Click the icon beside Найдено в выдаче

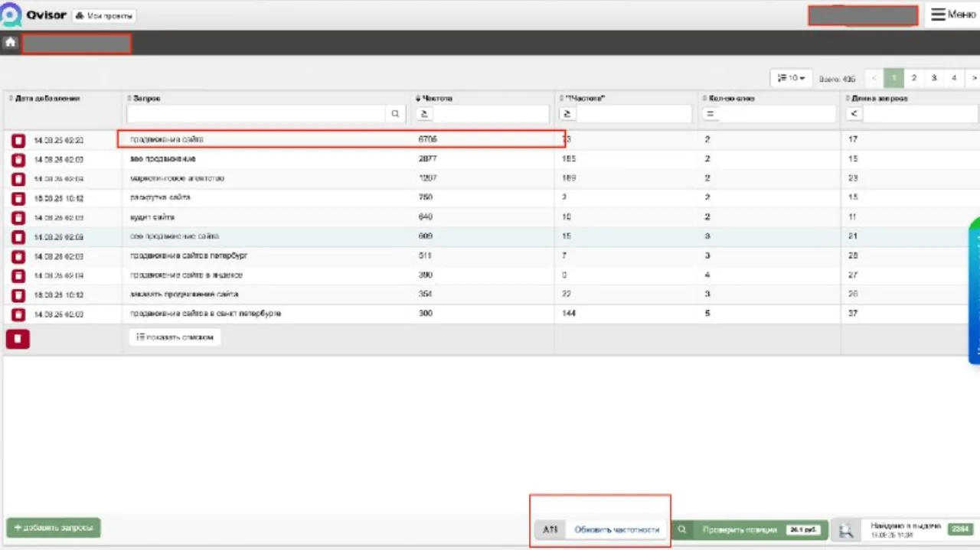tap(846, 530)
